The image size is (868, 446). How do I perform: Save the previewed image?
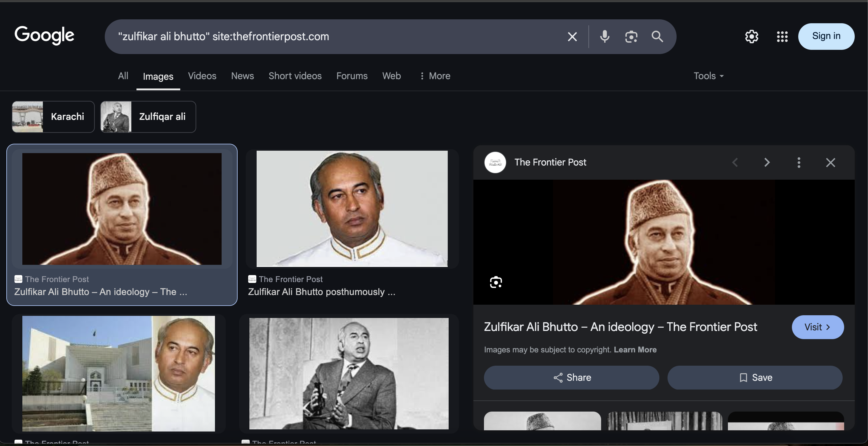coord(755,377)
